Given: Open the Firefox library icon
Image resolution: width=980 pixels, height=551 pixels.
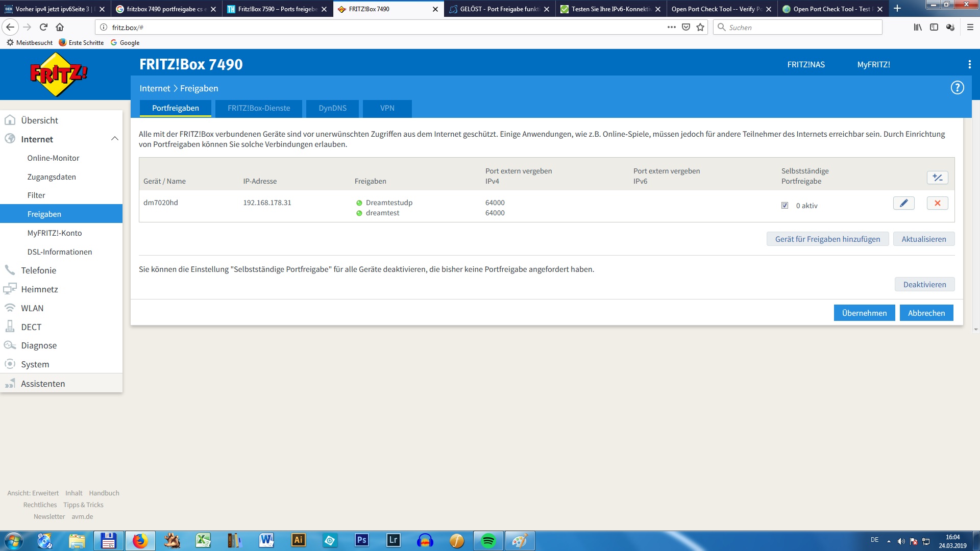Looking at the screenshot, I should (917, 27).
